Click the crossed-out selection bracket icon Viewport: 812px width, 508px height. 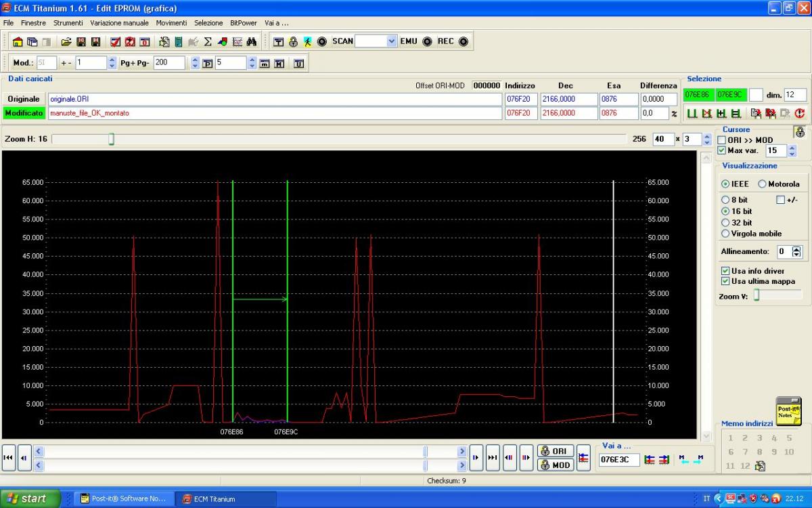pyautogui.click(x=706, y=113)
